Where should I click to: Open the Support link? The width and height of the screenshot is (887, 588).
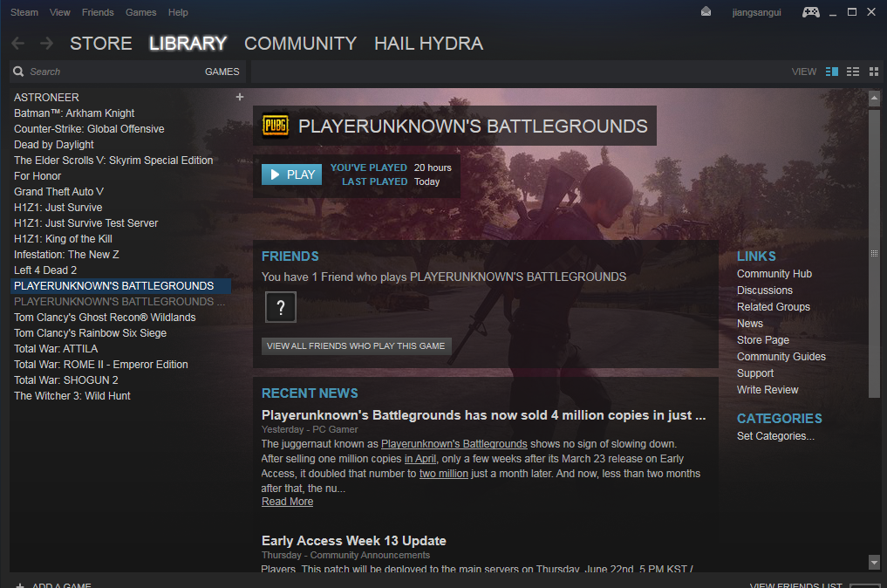pos(754,373)
